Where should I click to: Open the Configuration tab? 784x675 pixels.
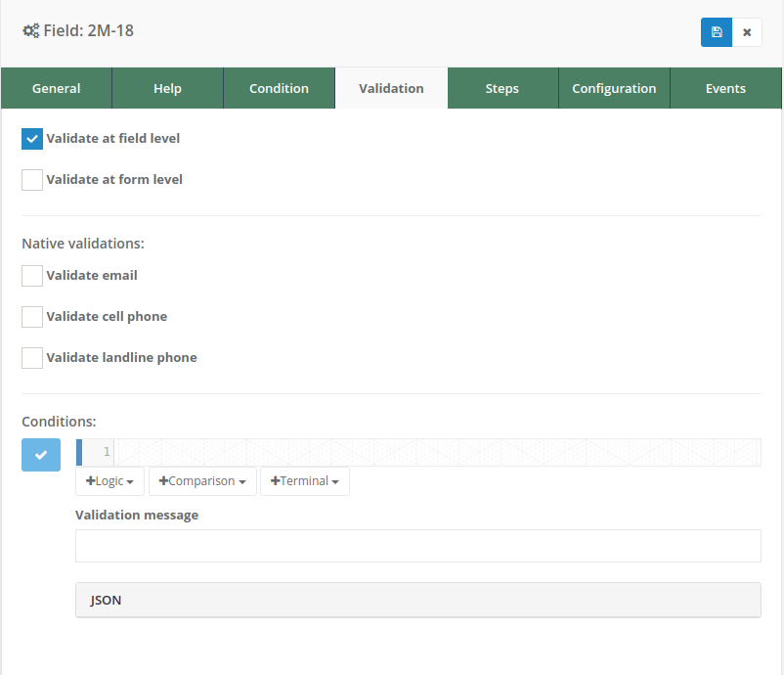[614, 88]
